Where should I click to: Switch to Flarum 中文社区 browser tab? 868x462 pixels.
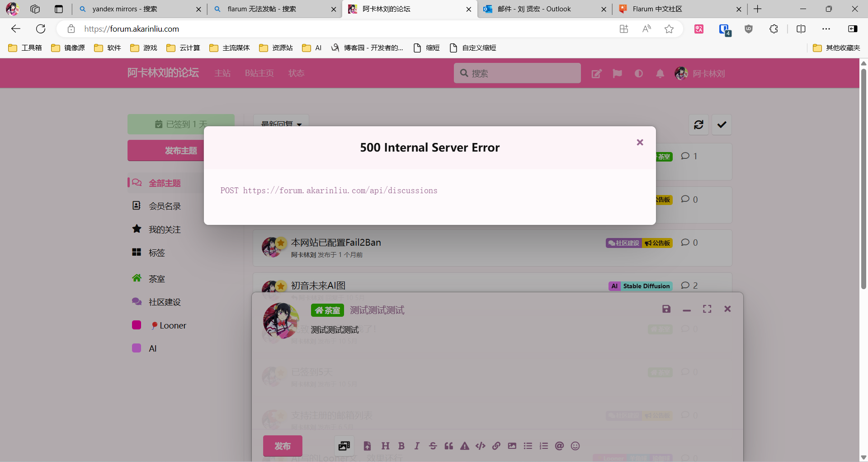(679, 9)
